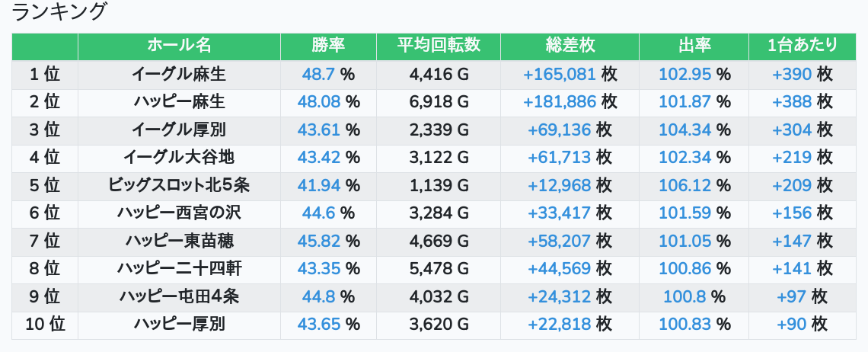
Task: Open the イーグル麻生 hall entry
Action: [x=179, y=74]
